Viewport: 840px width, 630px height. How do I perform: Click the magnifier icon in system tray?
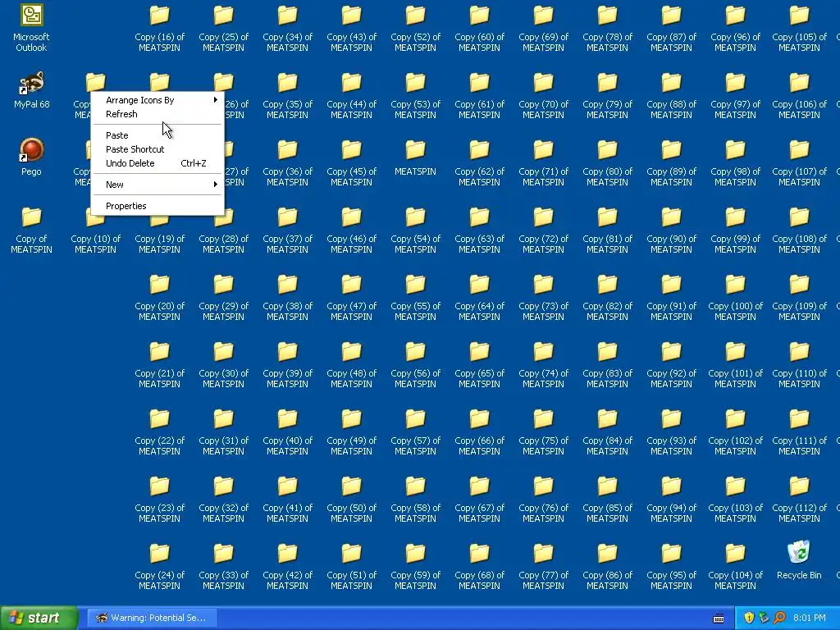pyautogui.click(x=779, y=618)
